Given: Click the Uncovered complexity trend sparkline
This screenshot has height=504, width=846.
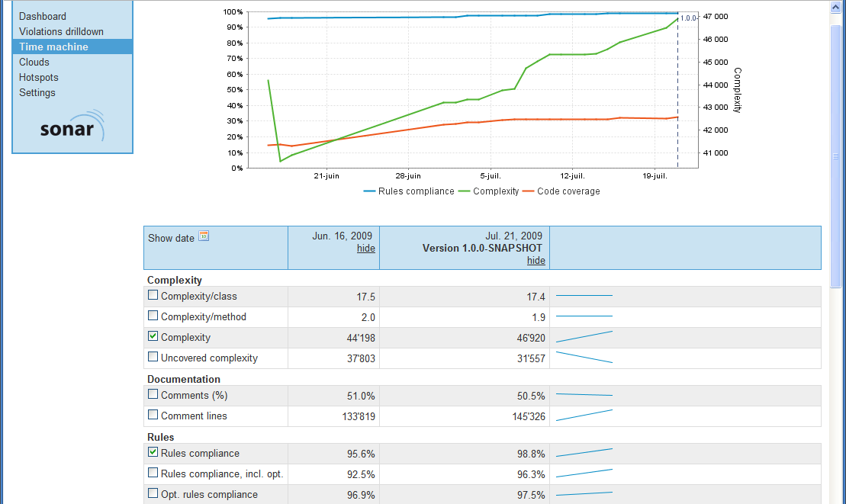Looking at the screenshot, I should [584, 358].
